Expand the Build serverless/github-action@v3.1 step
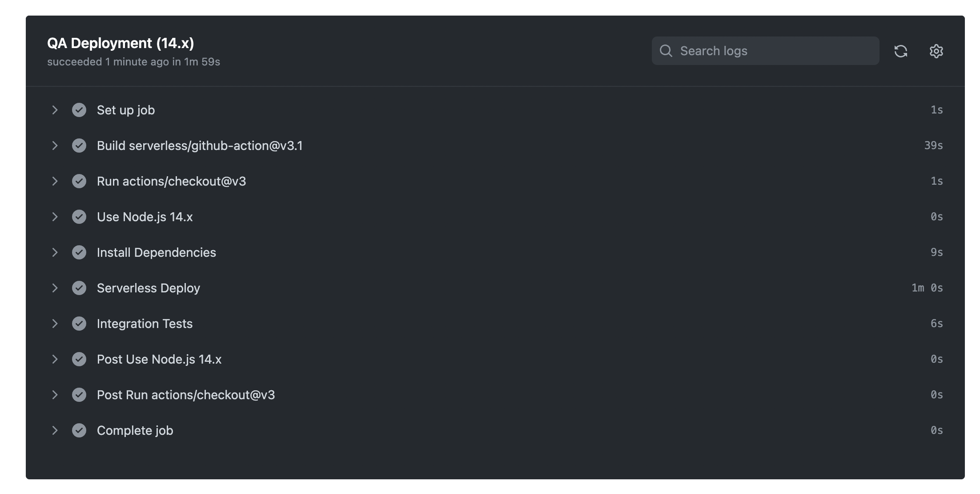This screenshot has height=494, width=980. [55, 146]
